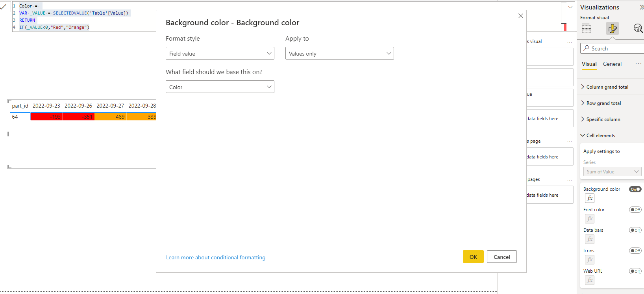This screenshot has width=644, height=294.
Task: Turn off Background color toggle
Action: (x=635, y=189)
